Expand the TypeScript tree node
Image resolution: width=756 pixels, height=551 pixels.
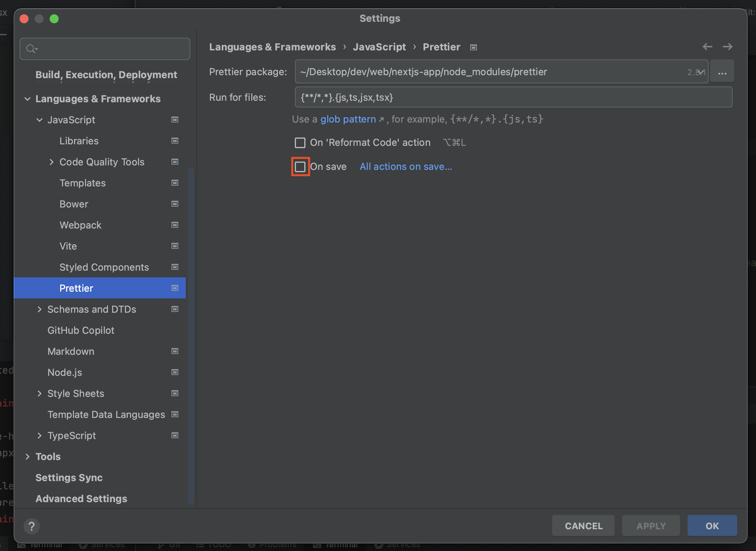pos(39,436)
